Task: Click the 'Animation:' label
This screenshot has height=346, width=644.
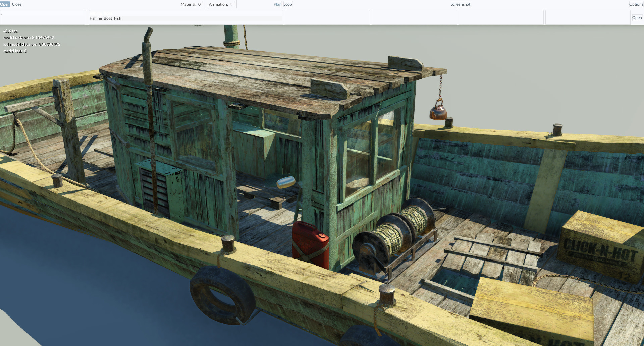Action: pos(218,4)
